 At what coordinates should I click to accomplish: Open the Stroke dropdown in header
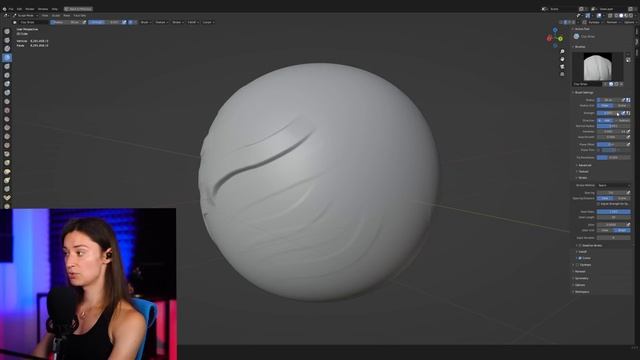pyautogui.click(x=178, y=22)
